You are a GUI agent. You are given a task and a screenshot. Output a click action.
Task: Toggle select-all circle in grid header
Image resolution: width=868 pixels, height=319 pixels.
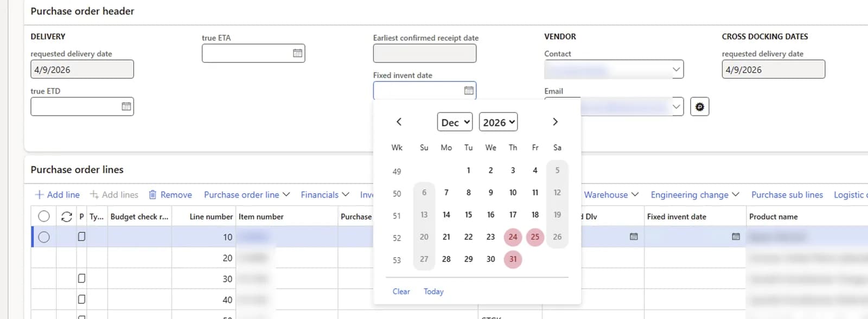[44, 216]
